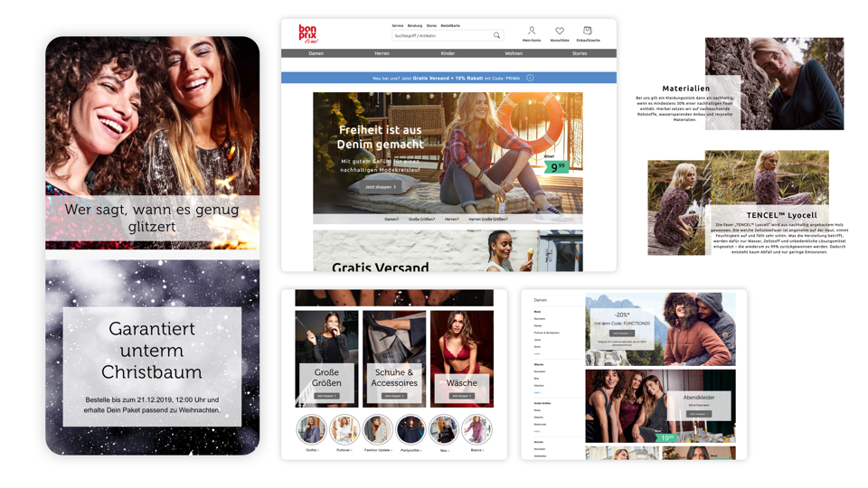Screen dimensions: 868x488
Task: Open Mein Konto account icon
Action: pyautogui.click(x=532, y=31)
